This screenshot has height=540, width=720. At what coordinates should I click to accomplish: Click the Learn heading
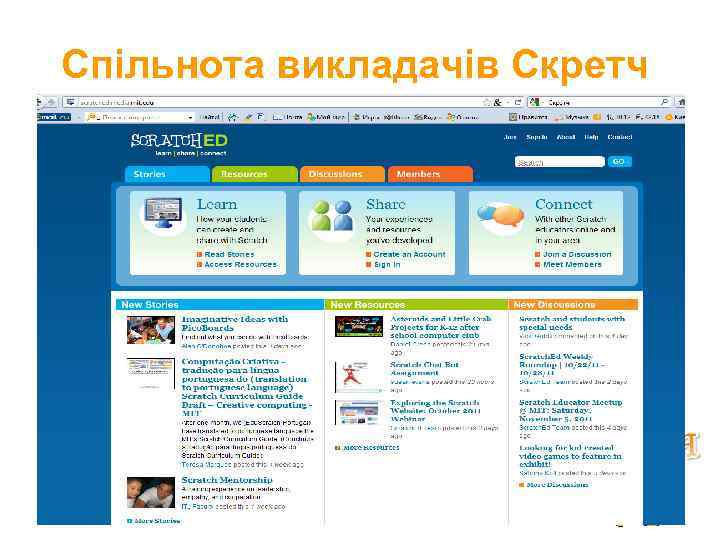coord(217,204)
